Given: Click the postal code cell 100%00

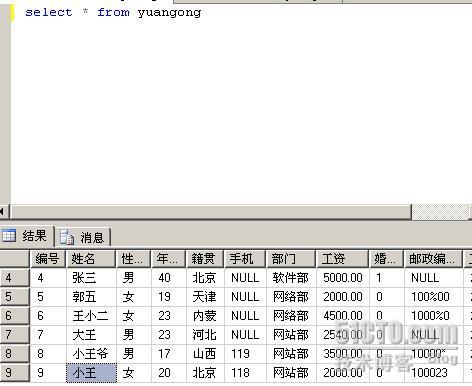Looking at the screenshot, I should (433, 297).
